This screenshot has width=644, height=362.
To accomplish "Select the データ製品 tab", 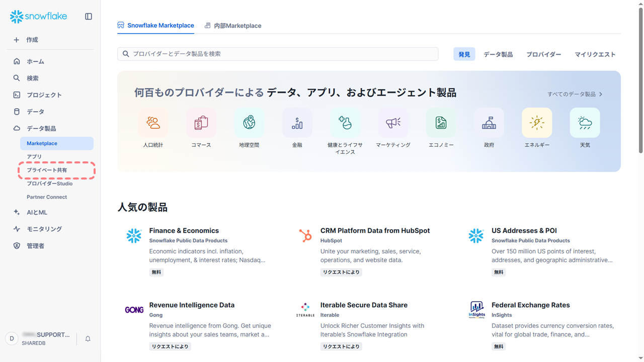I will point(498,54).
